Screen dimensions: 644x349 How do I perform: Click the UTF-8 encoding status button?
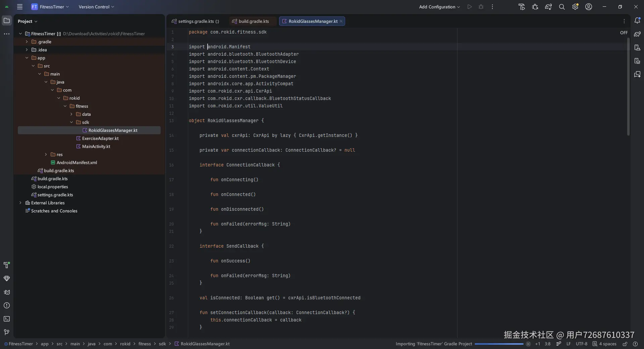click(581, 344)
